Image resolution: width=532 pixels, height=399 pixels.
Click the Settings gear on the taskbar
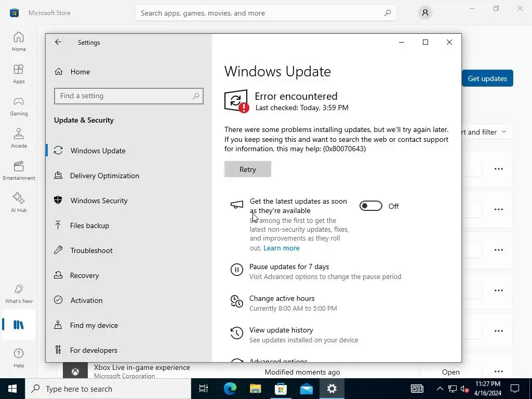[x=331, y=389]
